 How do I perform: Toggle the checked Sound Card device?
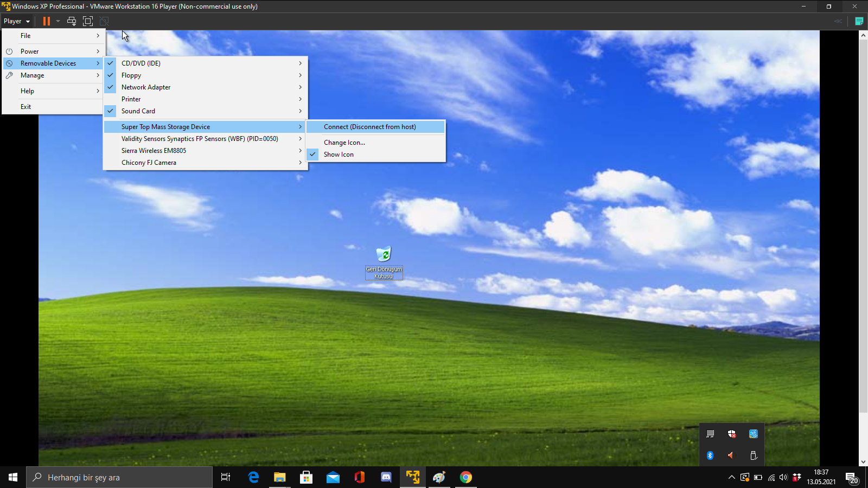click(x=205, y=111)
